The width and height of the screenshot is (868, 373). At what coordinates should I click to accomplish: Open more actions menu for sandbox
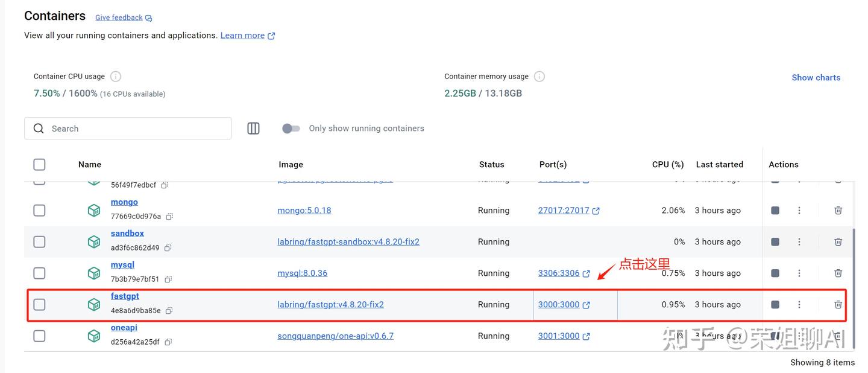coord(799,241)
